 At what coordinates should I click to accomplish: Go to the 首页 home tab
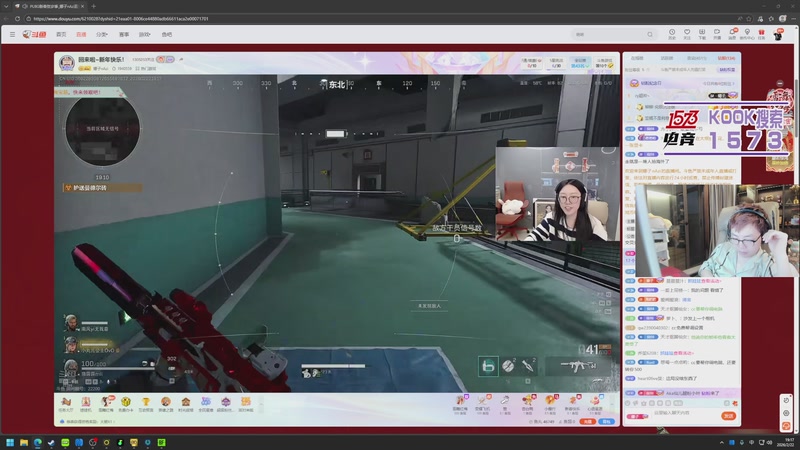(61, 35)
